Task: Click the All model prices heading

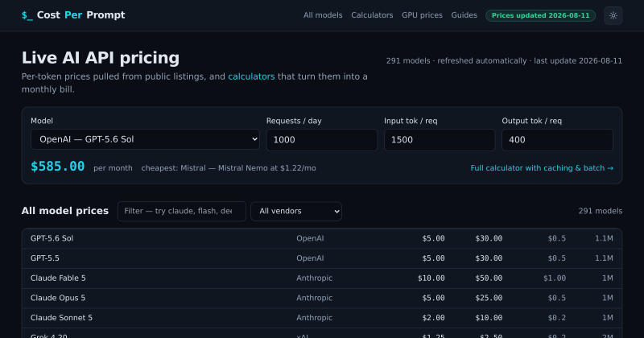Action: [65, 211]
